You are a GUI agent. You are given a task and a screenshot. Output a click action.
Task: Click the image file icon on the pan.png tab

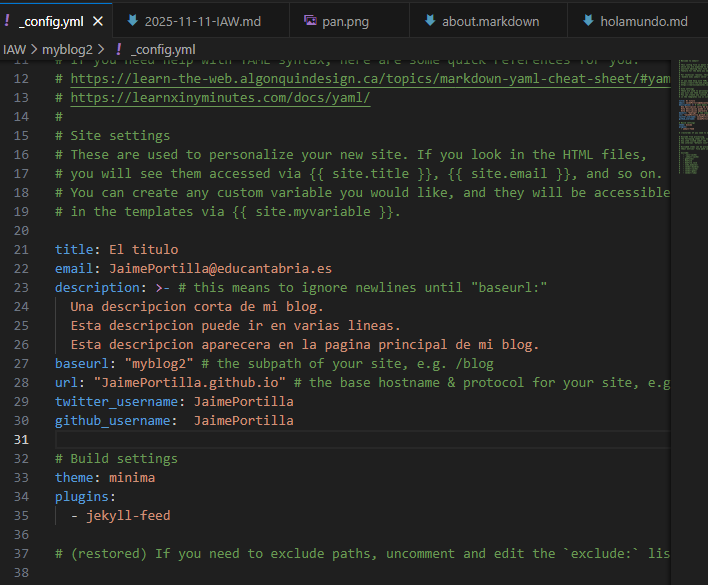(310, 20)
